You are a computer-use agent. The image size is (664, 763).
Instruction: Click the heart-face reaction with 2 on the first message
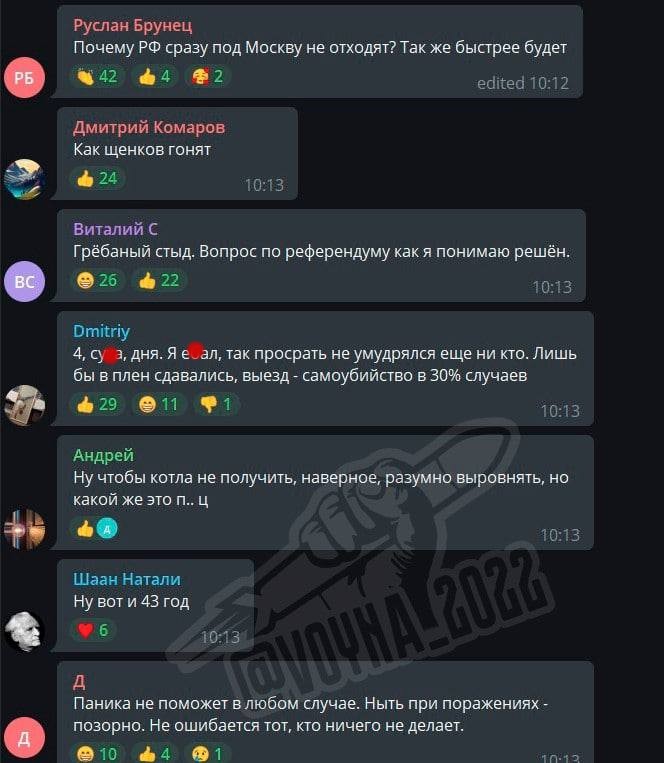207,77
